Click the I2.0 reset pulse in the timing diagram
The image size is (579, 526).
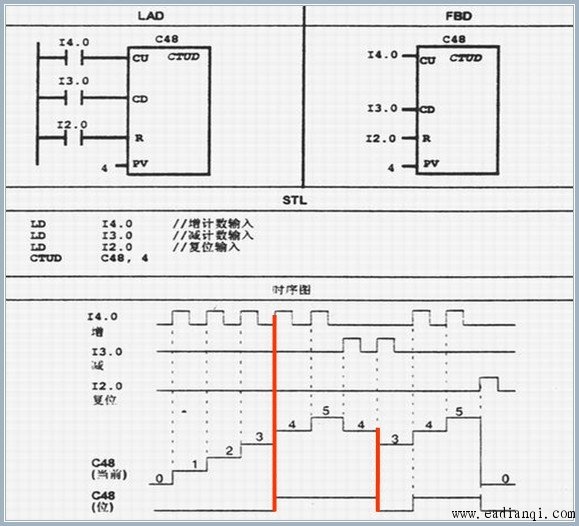[x=489, y=384]
